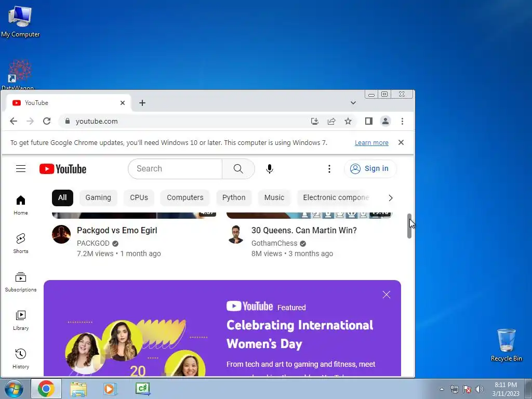Click the Celebrating International Women's Day headline

click(300, 335)
